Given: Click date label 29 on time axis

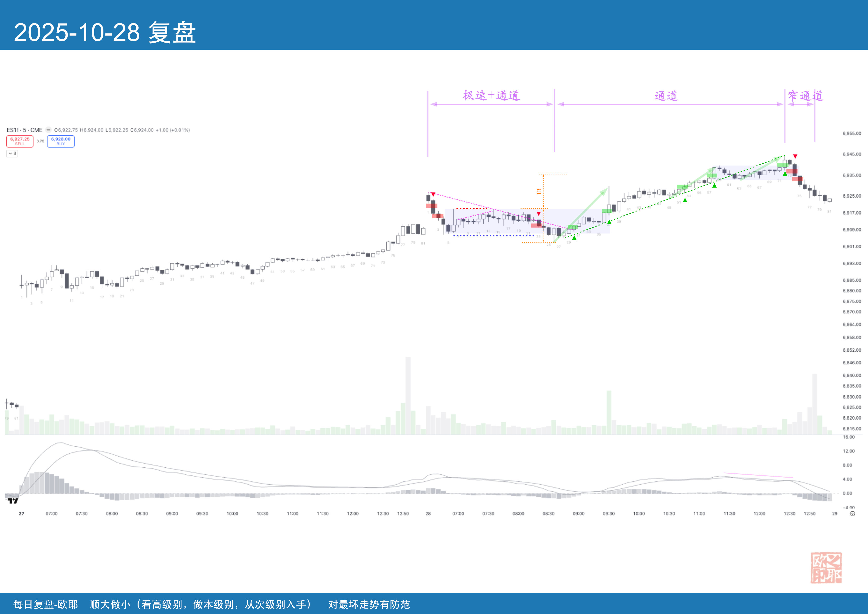Looking at the screenshot, I should coord(834,514).
